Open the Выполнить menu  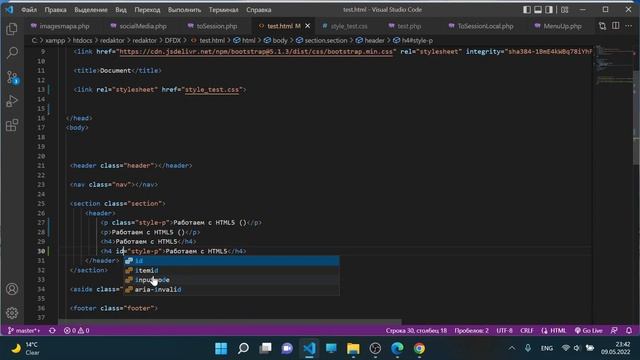(x=184, y=10)
